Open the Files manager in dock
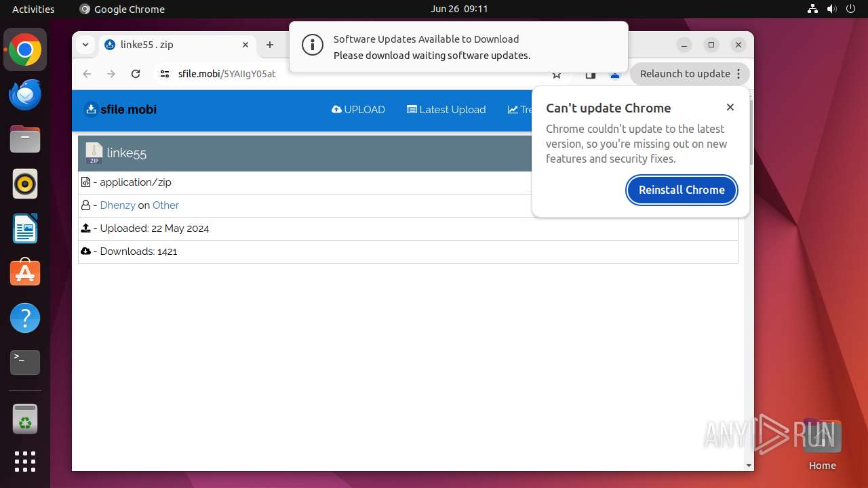Viewport: 868px width, 488px height. [x=25, y=139]
